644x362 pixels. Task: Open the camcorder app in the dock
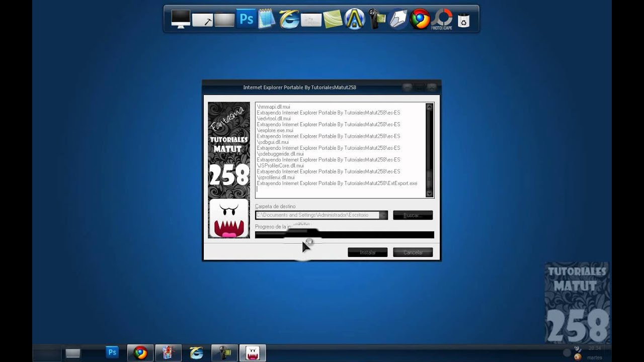(376, 19)
